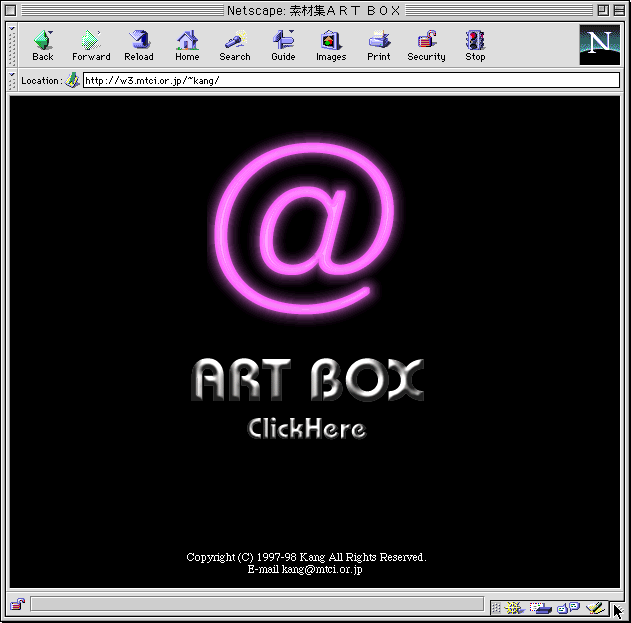Load images with the Images button
This screenshot has height=623, width=631.
click(331, 45)
